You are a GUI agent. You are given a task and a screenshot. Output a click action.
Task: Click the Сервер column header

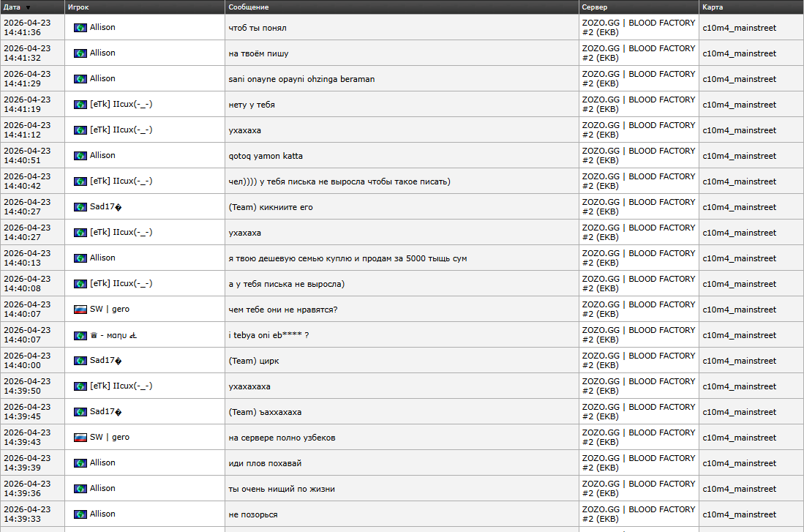click(x=594, y=7)
